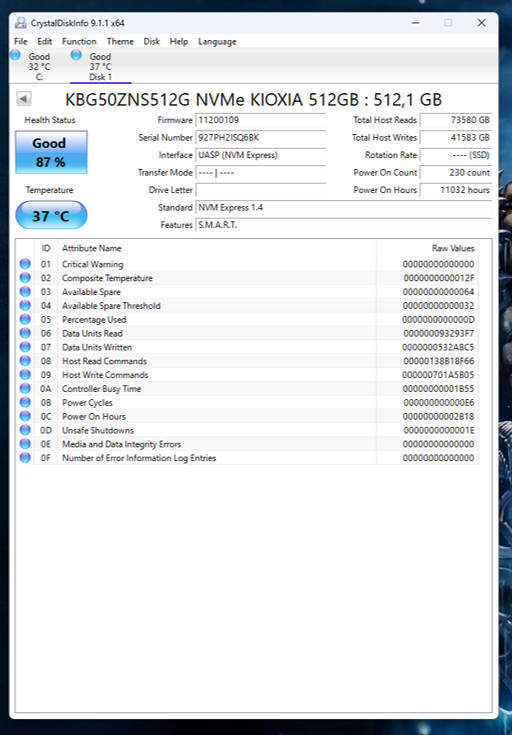Click the status orb for Error Information Log Entries
This screenshot has height=735, width=512.
(x=25, y=458)
